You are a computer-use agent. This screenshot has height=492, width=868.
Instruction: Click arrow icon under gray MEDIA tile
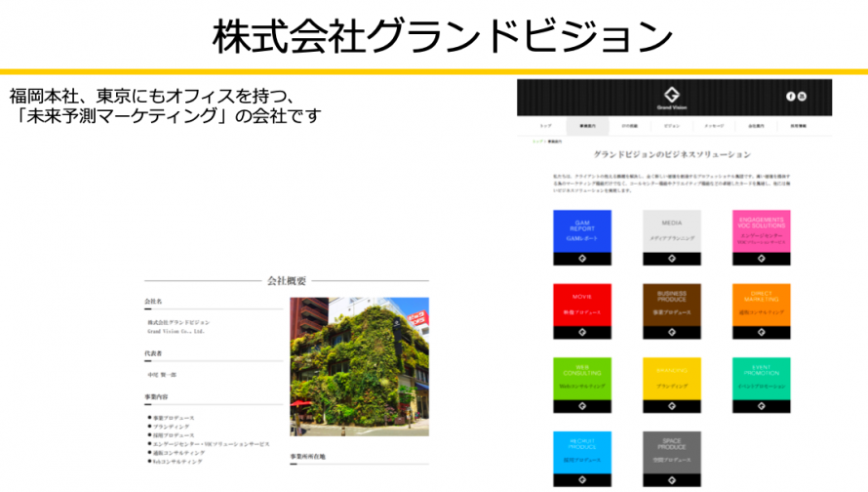(x=672, y=259)
